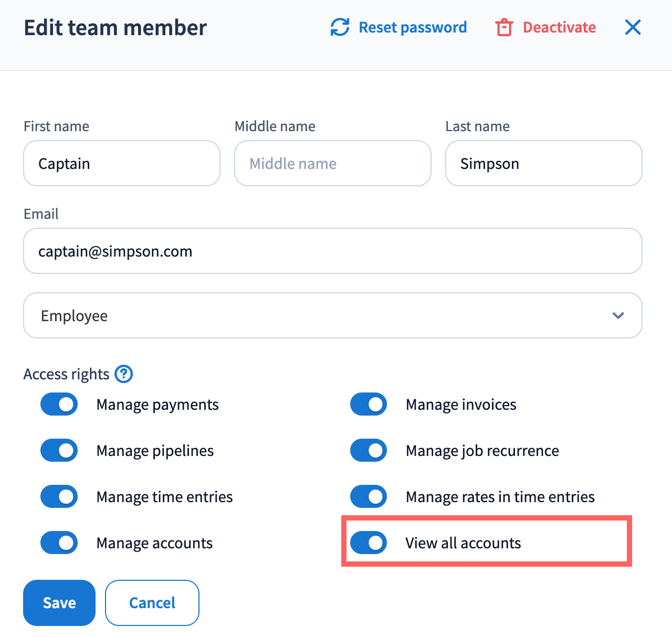Open the Access rights help icon
Viewport: 672px width, 637px height.
[x=123, y=374]
